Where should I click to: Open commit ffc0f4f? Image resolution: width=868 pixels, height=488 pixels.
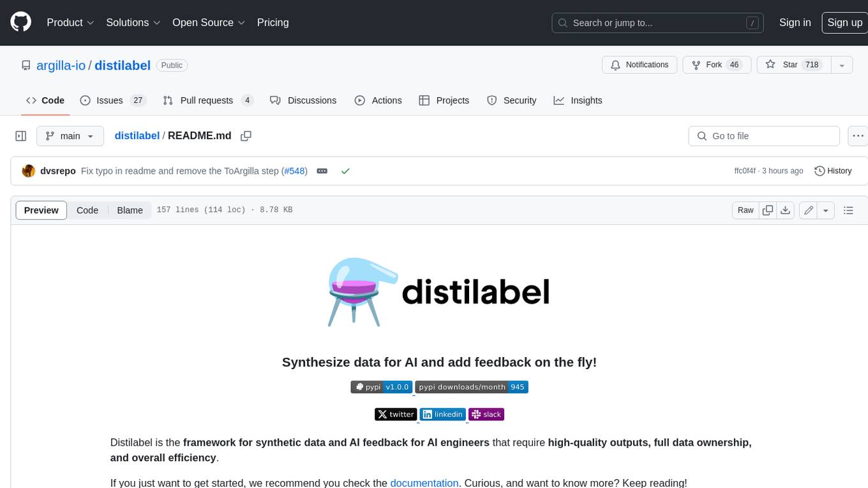click(745, 171)
